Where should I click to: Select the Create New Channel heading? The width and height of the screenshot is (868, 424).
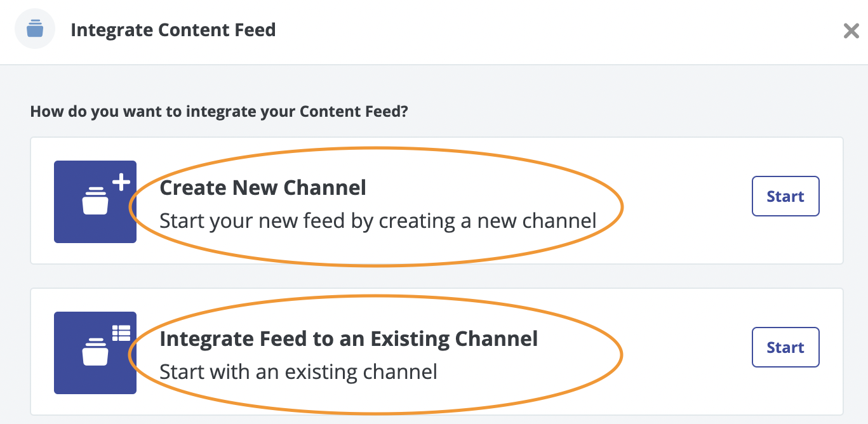coord(263,188)
